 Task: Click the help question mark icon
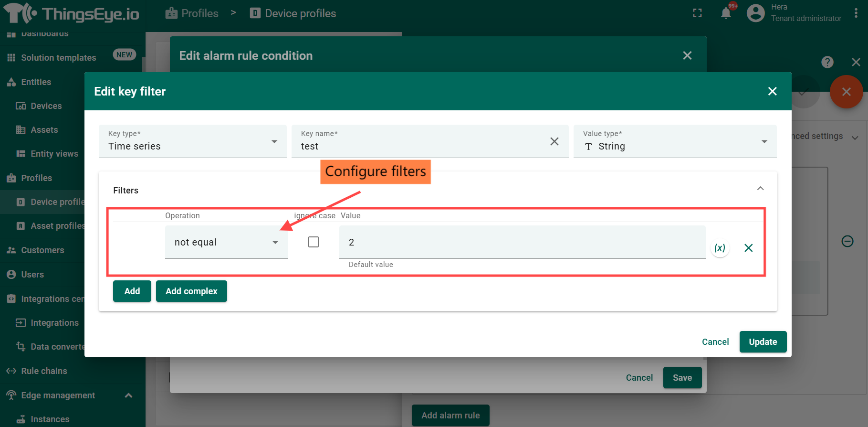point(827,62)
